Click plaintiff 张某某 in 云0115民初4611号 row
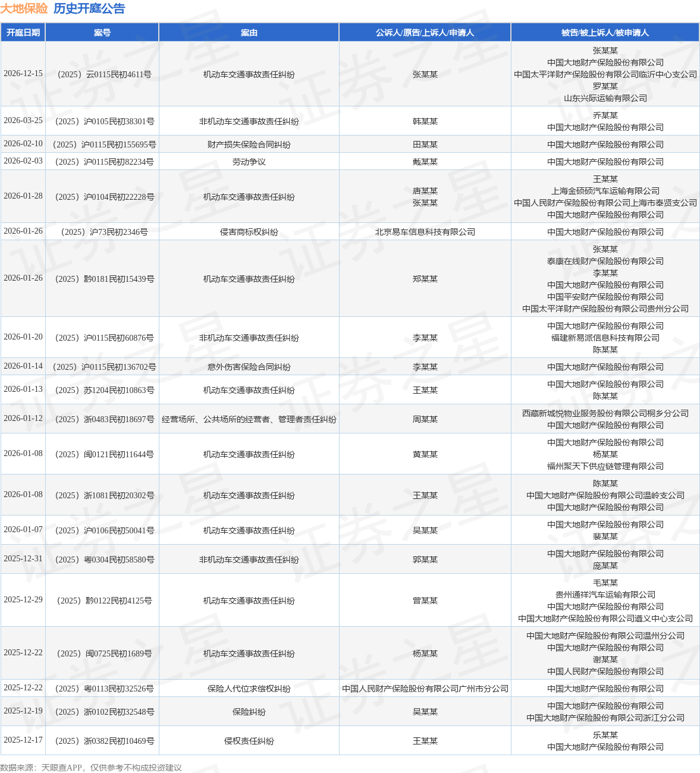Image resolution: width=700 pixels, height=773 pixels. [x=425, y=74]
